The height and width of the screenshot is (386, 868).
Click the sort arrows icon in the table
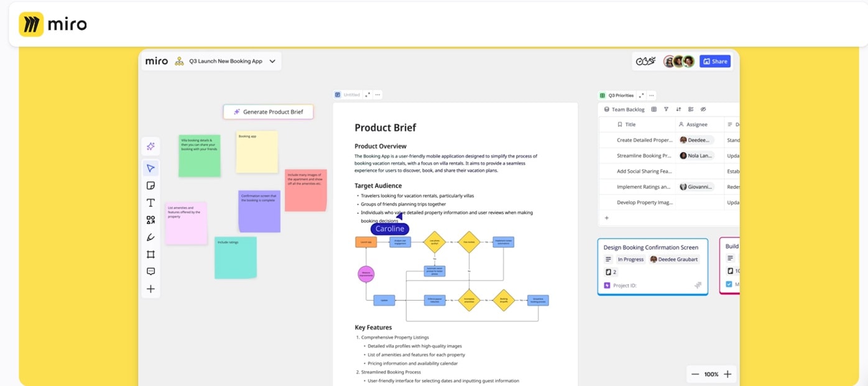click(x=678, y=109)
